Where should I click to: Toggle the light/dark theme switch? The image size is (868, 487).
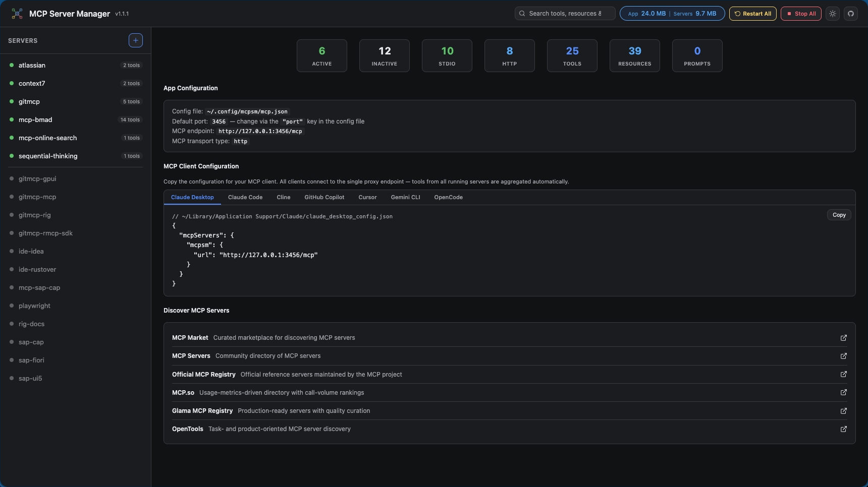[x=832, y=14]
